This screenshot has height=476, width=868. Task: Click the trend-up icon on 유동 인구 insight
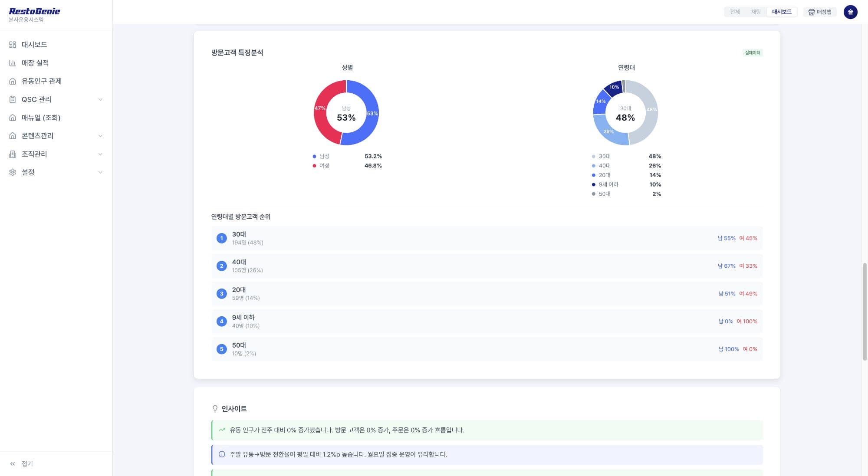pos(222,430)
